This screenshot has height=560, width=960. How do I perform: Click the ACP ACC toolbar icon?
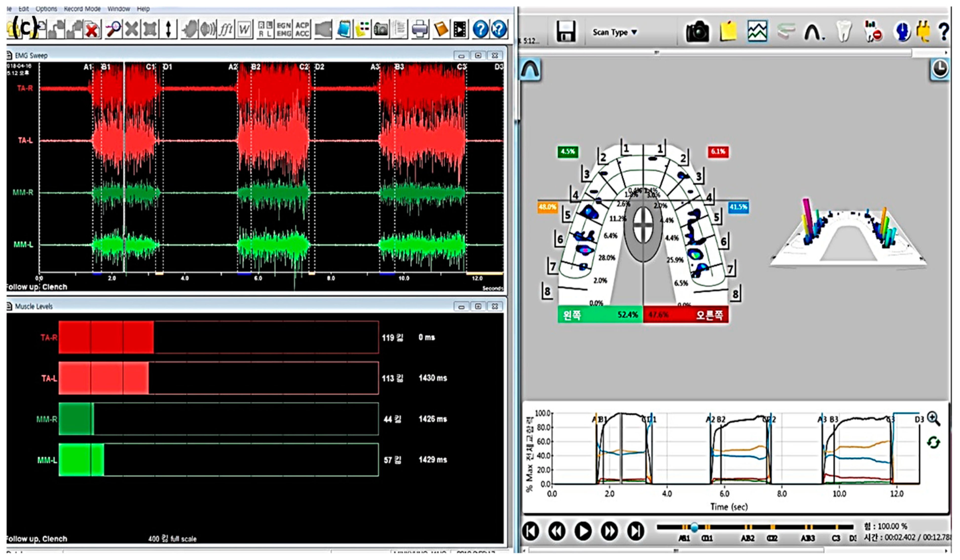coord(302,29)
